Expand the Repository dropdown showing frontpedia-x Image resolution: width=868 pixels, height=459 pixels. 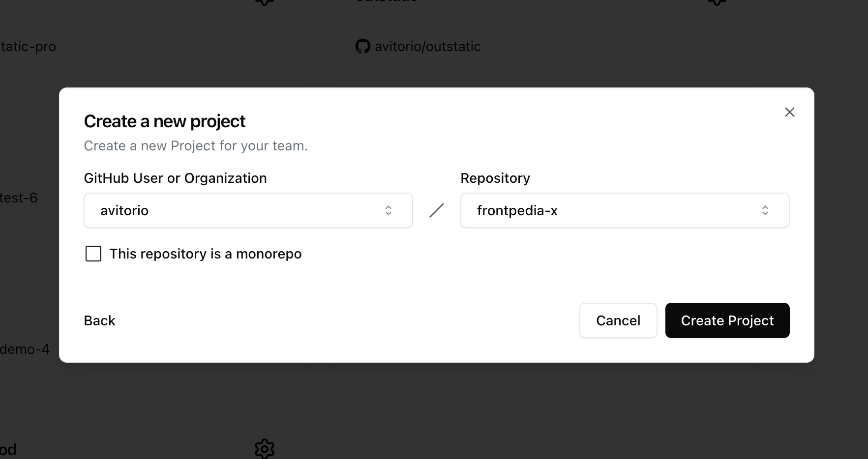point(625,210)
